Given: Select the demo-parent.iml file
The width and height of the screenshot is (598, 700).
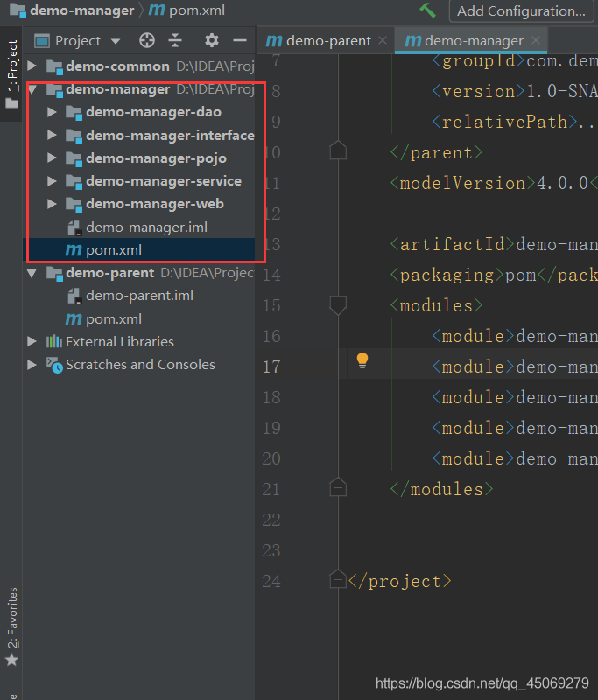Looking at the screenshot, I should point(139,296).
